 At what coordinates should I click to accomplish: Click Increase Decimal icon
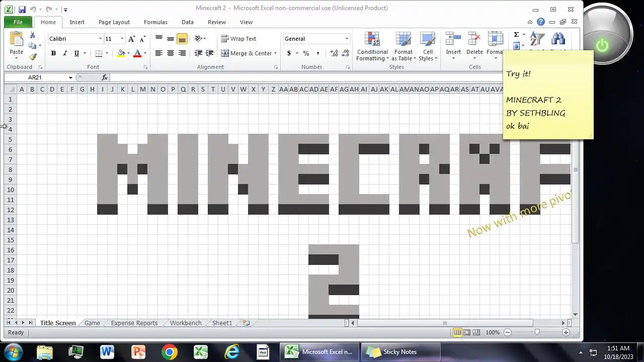(334, 53)
